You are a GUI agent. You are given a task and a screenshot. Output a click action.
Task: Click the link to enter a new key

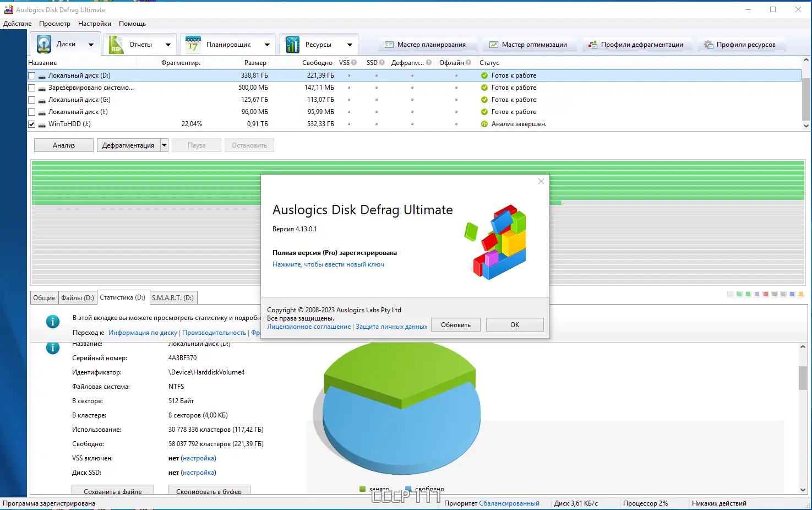pyautogui.click(x=328, y=264)
